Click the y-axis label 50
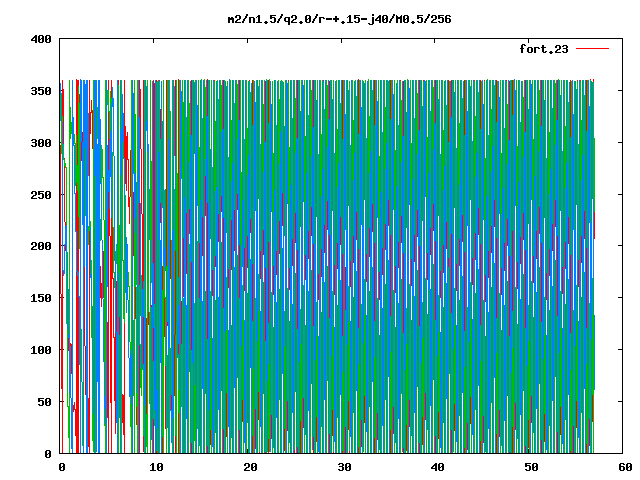640x480 pixels. coord(44,402)
